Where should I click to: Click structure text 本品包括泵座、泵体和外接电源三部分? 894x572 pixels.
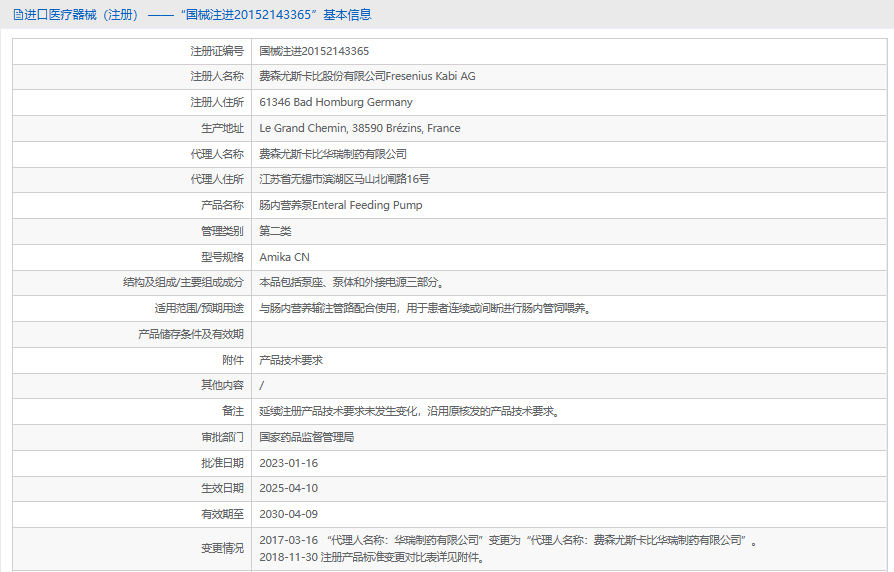point(349,282)
